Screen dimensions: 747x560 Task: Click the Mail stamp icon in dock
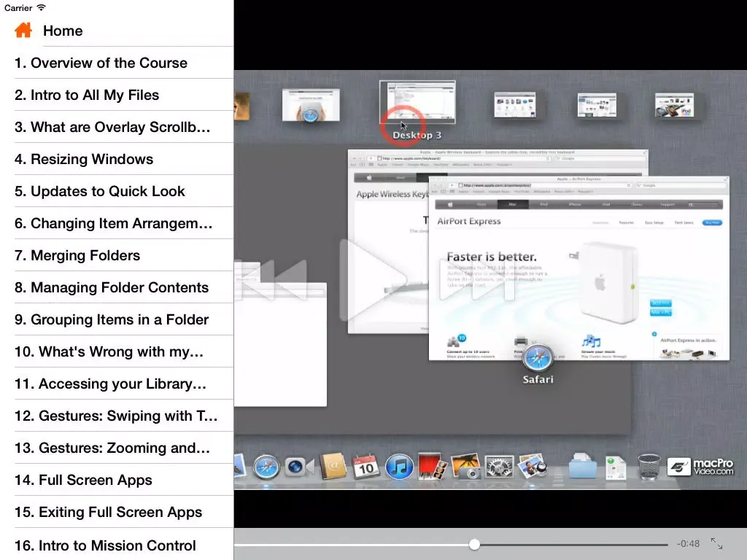pyautogui.click(x=239, y=466)
